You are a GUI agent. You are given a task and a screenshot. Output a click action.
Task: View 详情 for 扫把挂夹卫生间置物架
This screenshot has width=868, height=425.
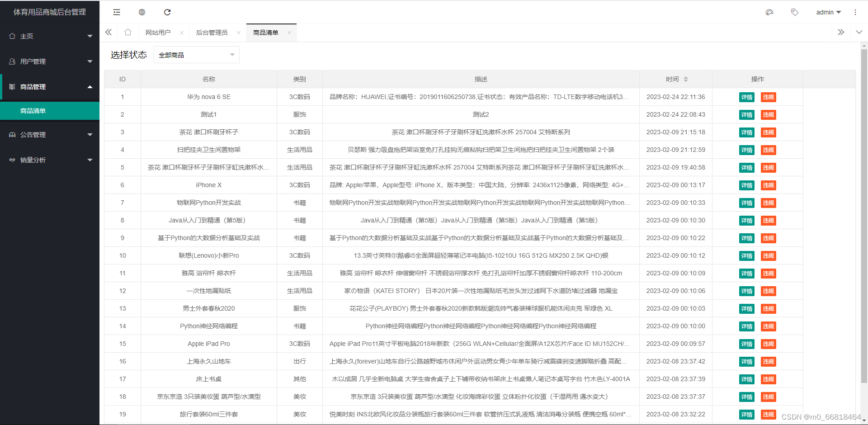[747, 150]
